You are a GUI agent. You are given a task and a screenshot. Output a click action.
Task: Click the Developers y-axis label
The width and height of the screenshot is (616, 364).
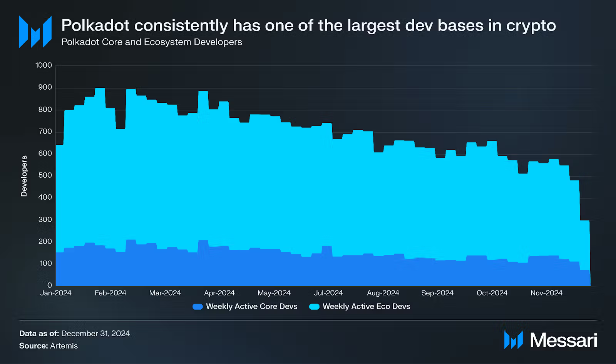coord(24,176)
